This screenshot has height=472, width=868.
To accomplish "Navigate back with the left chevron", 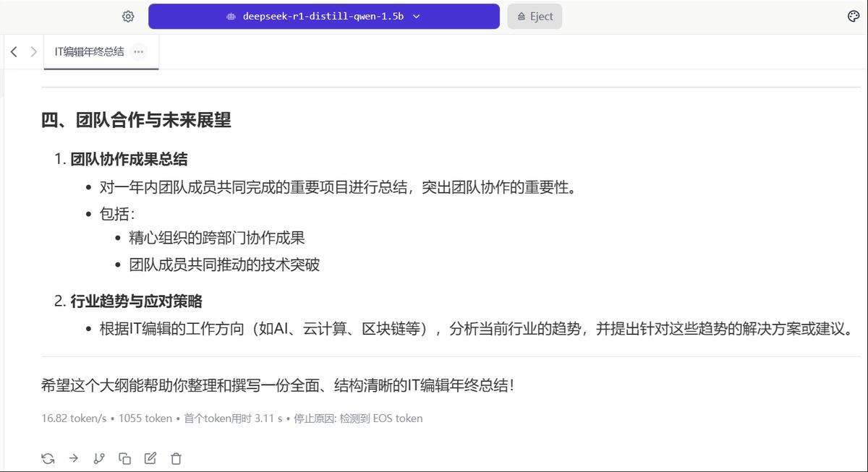I will (x=14, y=51).
